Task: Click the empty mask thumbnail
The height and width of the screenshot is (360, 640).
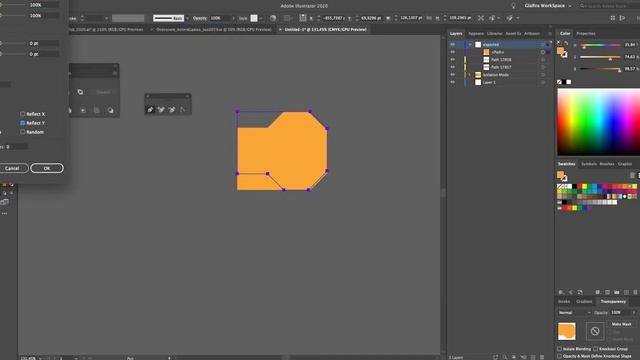Action: coord(595,331)
